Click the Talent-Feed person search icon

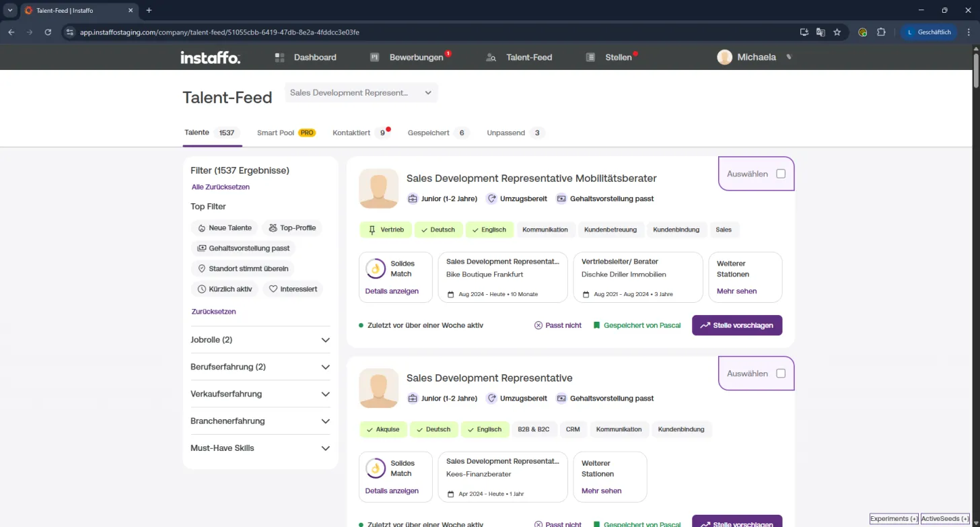tap(491, 57)
